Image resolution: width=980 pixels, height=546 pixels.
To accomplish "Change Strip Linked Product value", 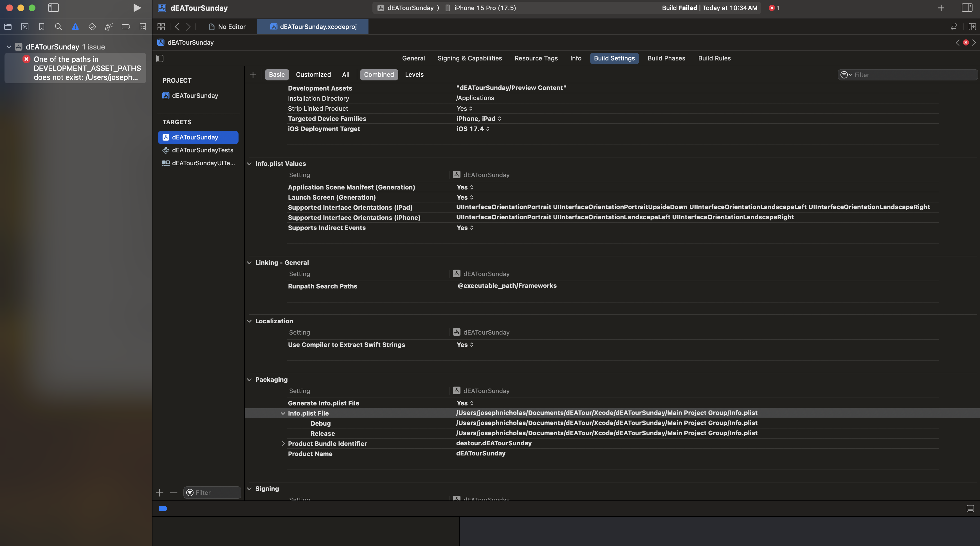I will 464,108.
